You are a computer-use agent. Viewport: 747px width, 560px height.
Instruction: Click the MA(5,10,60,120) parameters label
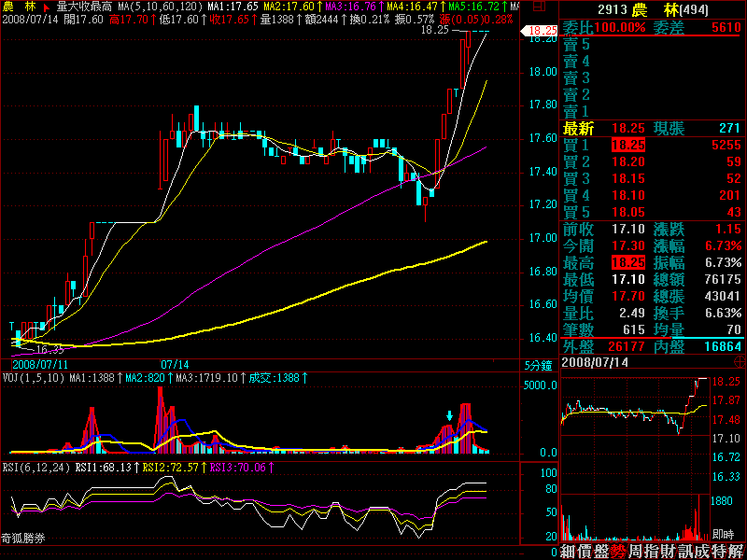click(x=160, y=7)
